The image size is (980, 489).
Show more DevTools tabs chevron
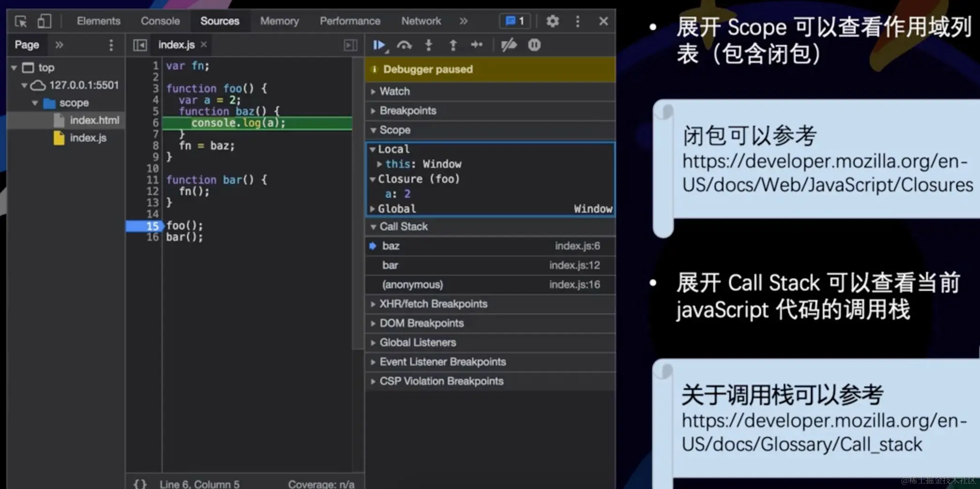[463, 21]
